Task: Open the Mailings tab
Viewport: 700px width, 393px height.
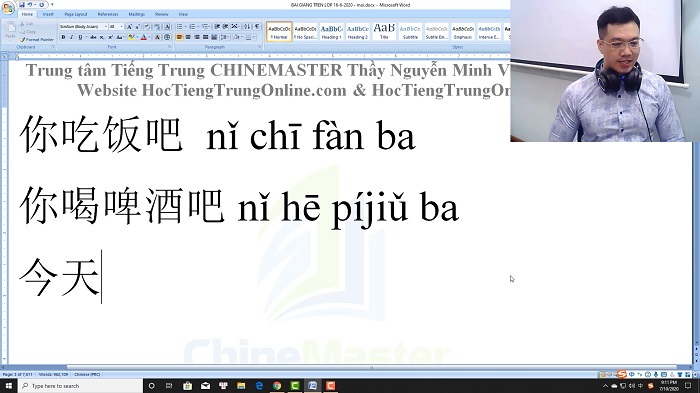Action: click(x=137, y=14)
